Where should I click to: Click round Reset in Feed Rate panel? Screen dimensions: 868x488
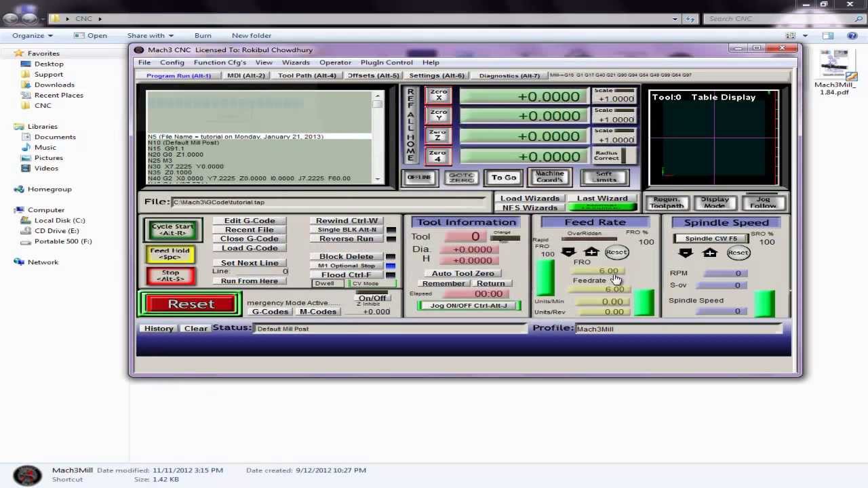(x=616, y=252)
